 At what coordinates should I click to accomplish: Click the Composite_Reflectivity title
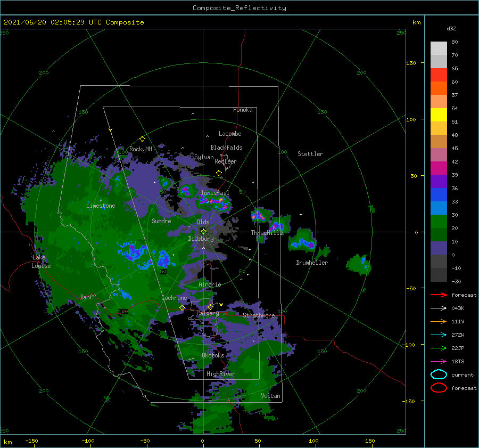tap(240, 8)
